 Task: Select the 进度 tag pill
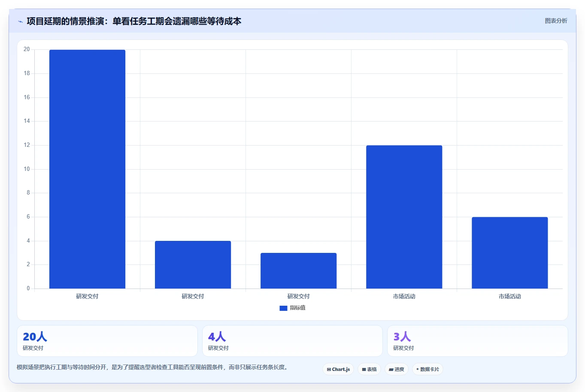396,369
